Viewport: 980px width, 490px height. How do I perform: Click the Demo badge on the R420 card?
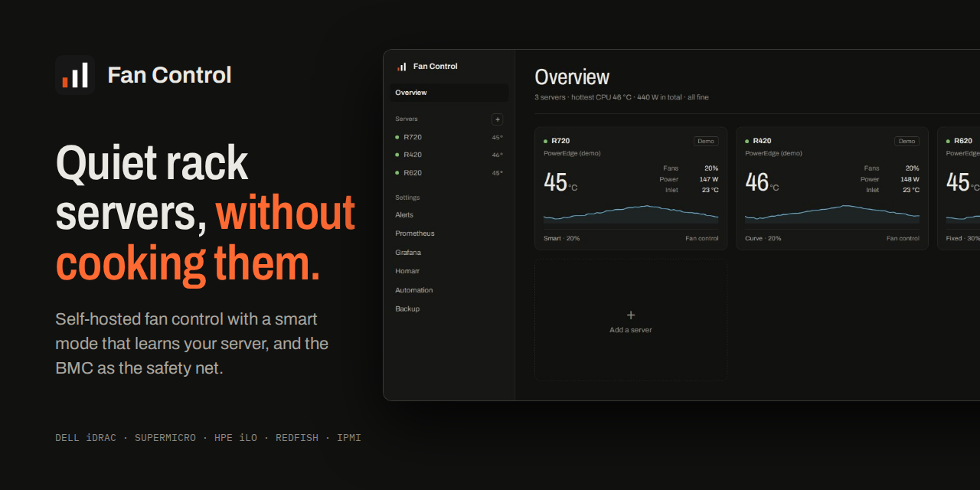(906, 141)
